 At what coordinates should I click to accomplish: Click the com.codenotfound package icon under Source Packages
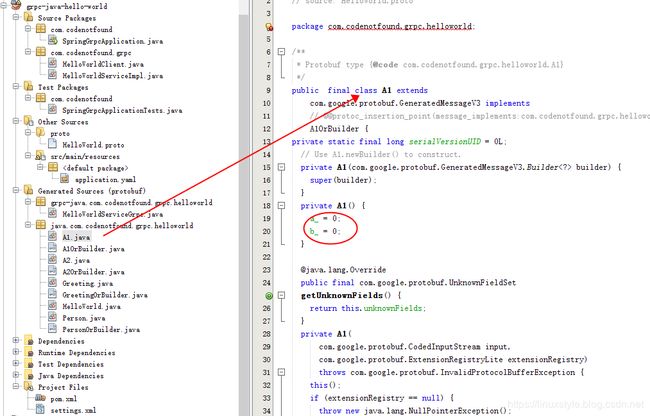41,29
